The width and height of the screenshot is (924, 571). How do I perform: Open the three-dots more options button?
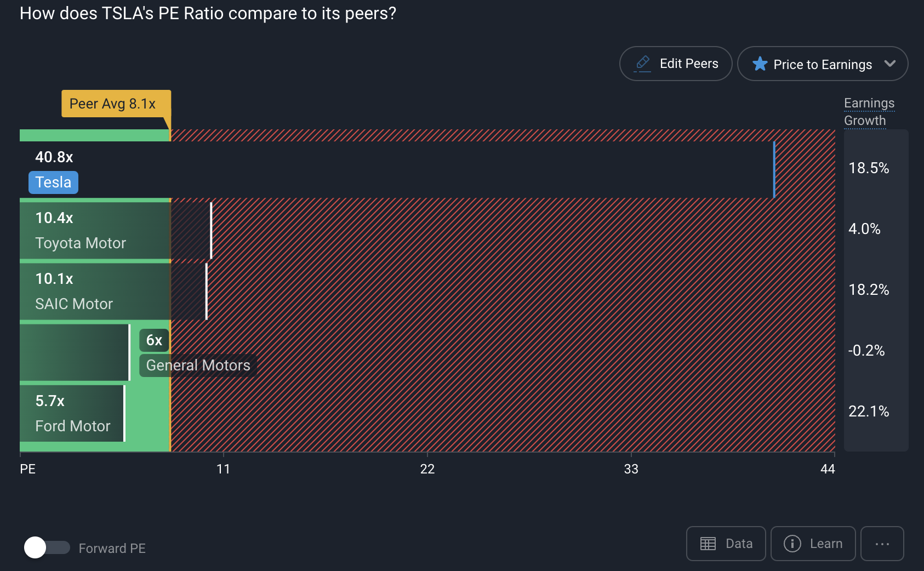[x=882, y=544]
